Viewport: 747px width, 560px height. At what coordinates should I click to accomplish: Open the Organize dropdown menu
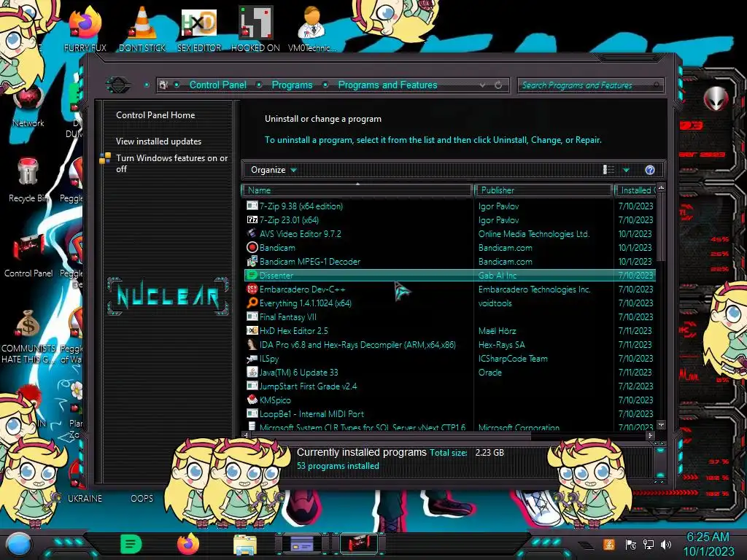pos(274,170)
